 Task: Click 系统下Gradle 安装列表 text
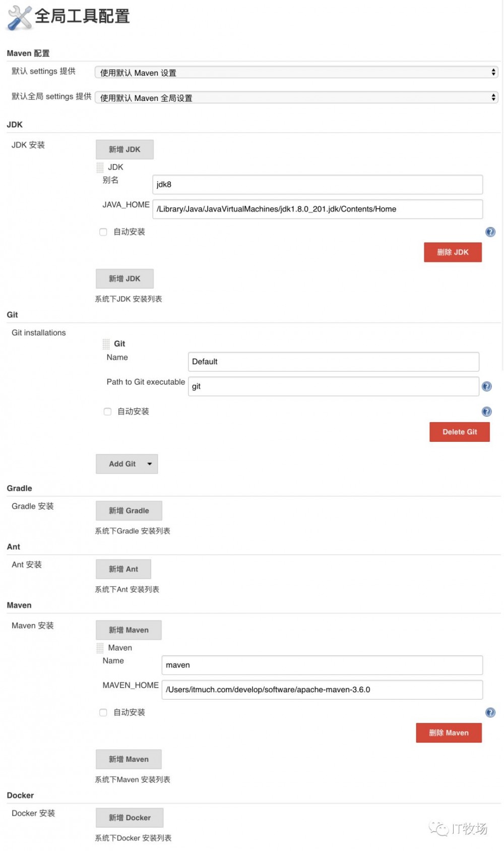pos(133,531)
